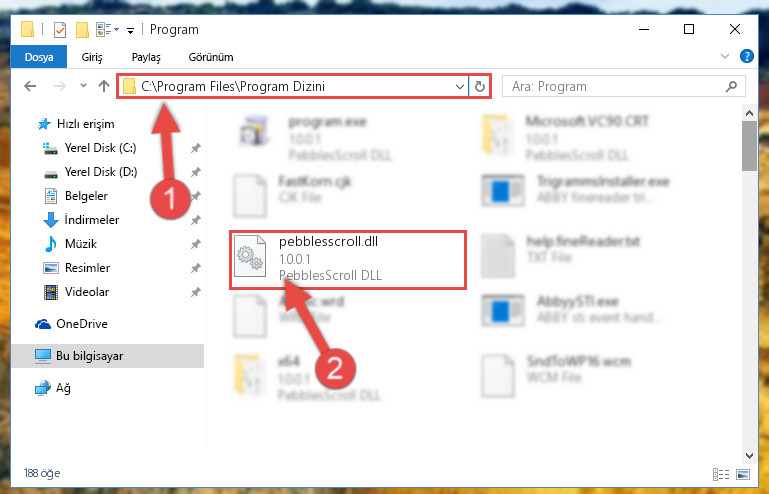This screenshot has height=494, width=769.
Task: Click the Up one level arrow
Action: 103,86
